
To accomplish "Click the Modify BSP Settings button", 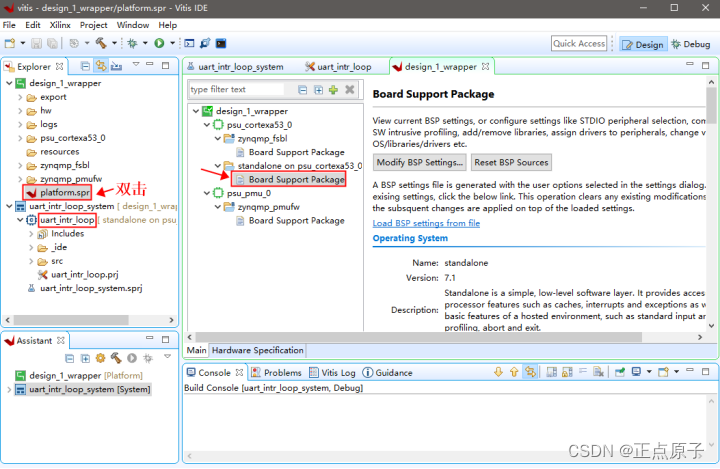I will pos(420,162).
